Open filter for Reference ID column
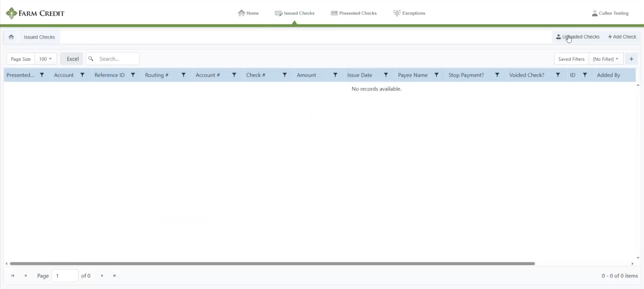644x289 pixels. 133,75
